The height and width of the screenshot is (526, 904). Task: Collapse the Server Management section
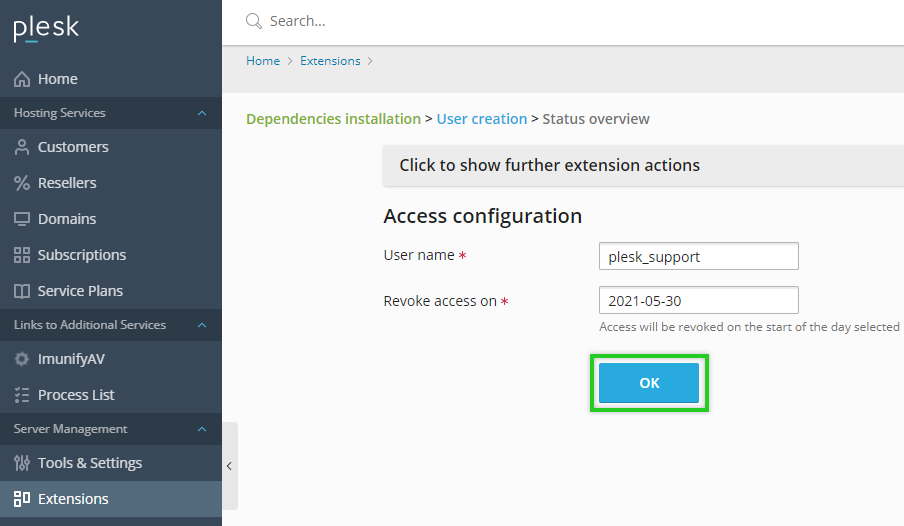202,429
